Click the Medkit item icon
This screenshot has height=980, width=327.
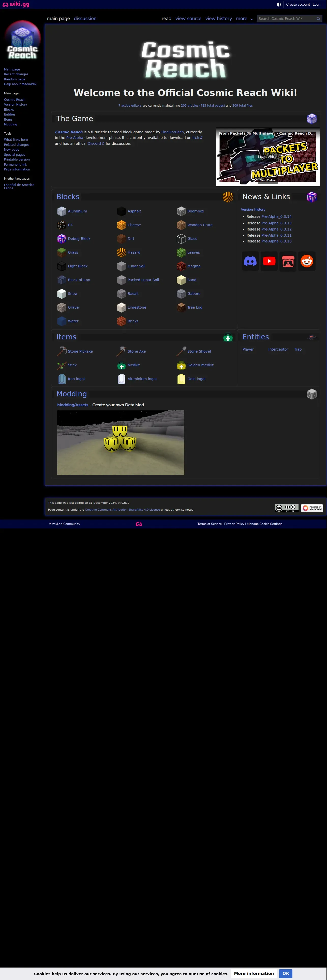pos(121,365)
